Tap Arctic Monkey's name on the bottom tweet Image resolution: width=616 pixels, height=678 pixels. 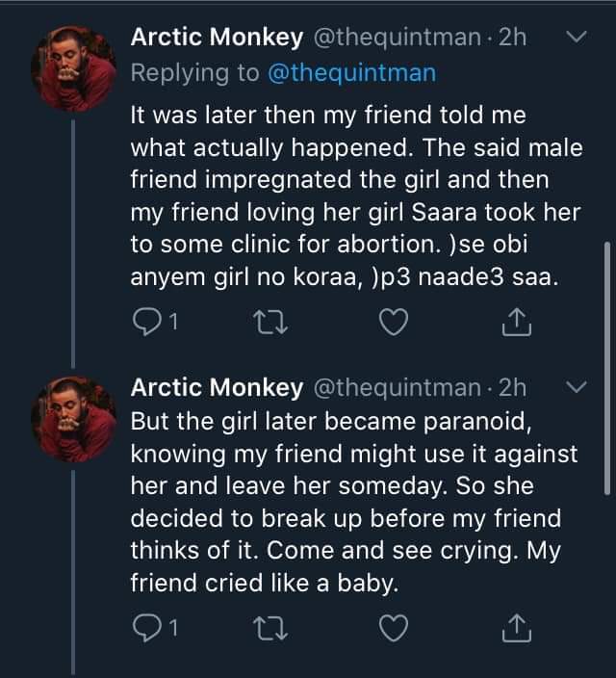216,388
